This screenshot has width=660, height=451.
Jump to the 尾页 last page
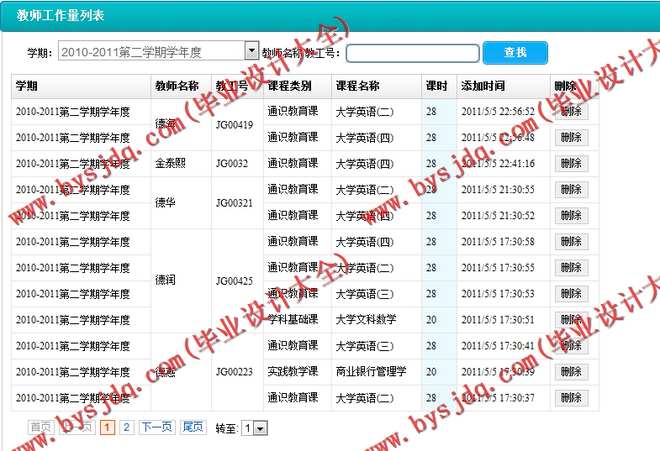point(193,427)
